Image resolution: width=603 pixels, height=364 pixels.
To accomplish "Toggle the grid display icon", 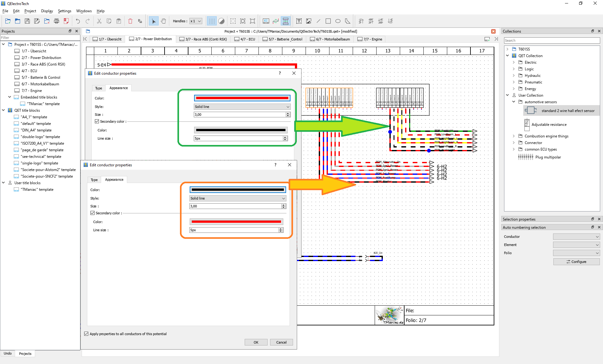I will (212, 21).
